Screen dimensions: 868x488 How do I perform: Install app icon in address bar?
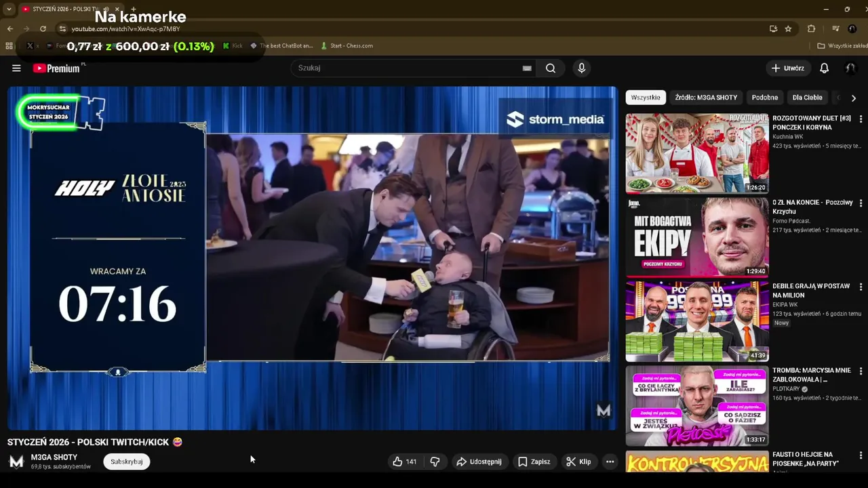click(x=773, y=28)
